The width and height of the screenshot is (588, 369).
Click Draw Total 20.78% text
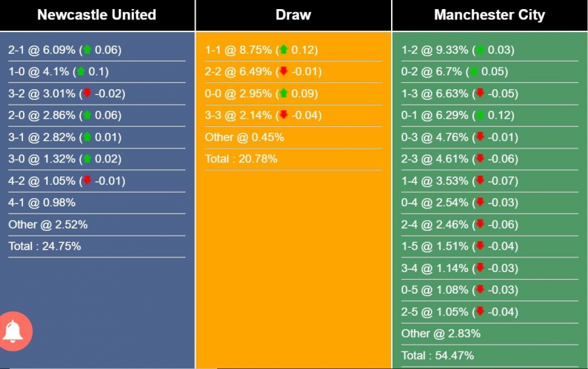(x=241, y=159)
